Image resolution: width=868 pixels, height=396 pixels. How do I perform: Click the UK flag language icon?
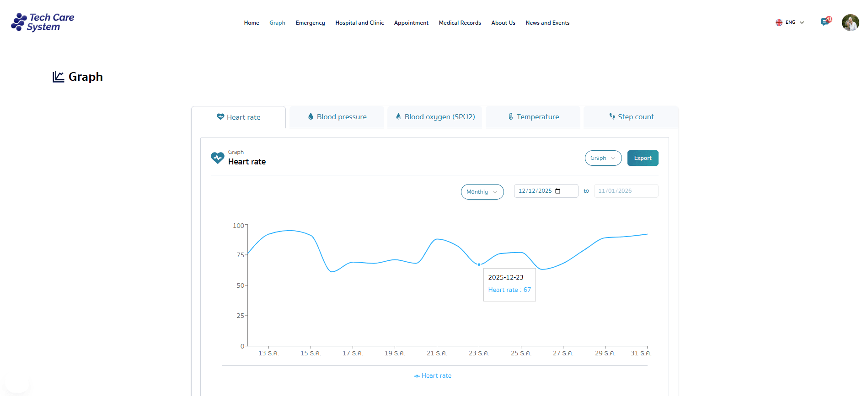point(779,22)
